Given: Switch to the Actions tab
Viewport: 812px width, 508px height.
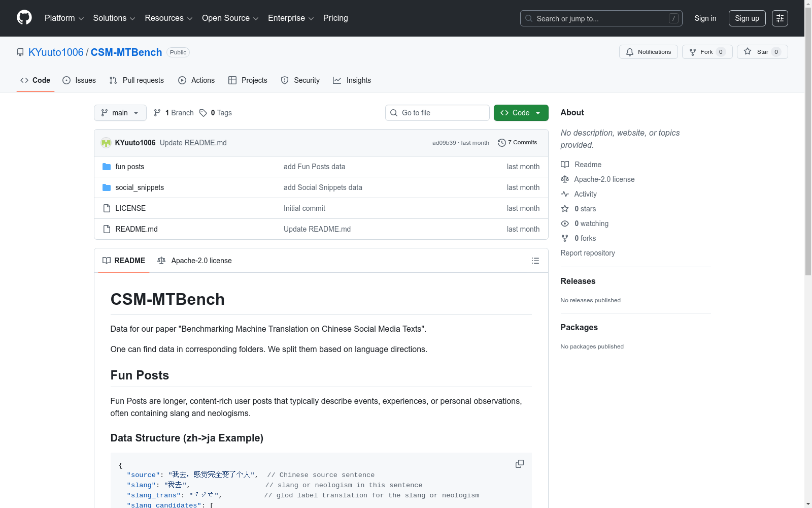Looking at the screenshot, I should pos(196,80).
